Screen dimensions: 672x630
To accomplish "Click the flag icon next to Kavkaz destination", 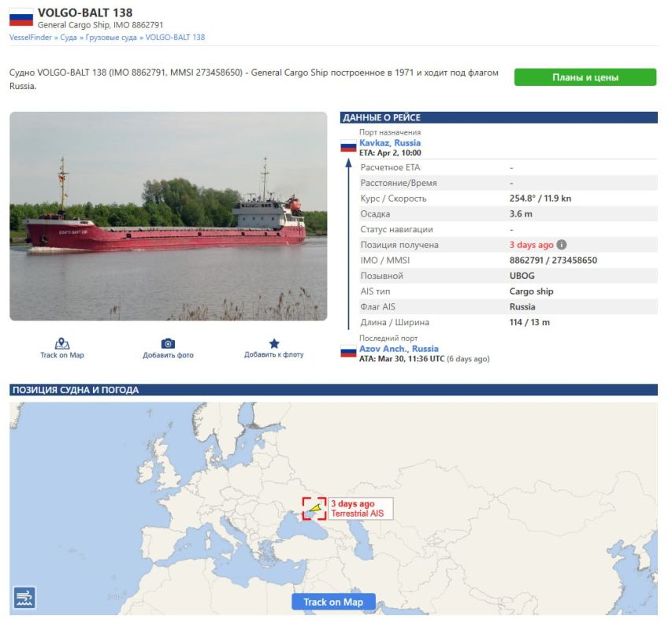I will [x=348, y=146].
